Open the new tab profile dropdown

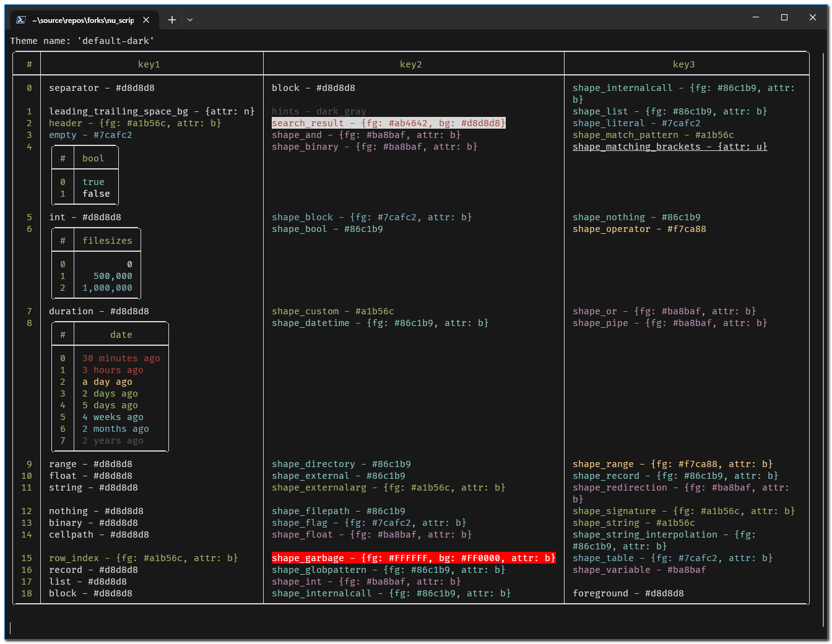click(x=190, y=20)
